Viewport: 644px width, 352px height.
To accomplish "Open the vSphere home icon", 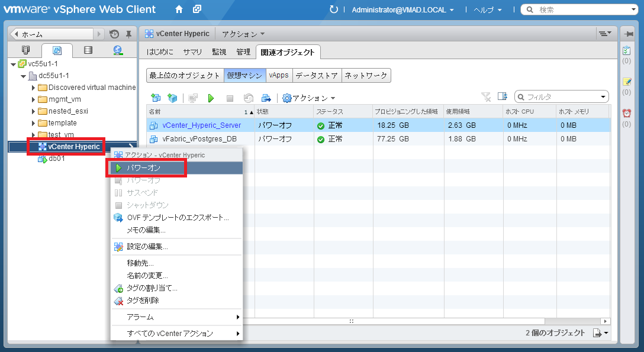I will (179, 9).
